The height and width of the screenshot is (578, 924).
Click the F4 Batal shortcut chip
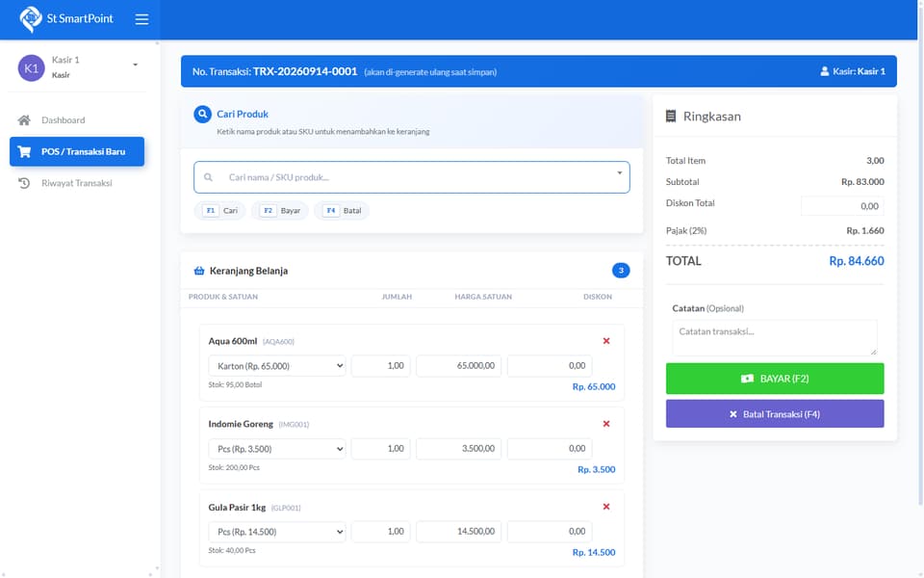click(x=342, y=211)
